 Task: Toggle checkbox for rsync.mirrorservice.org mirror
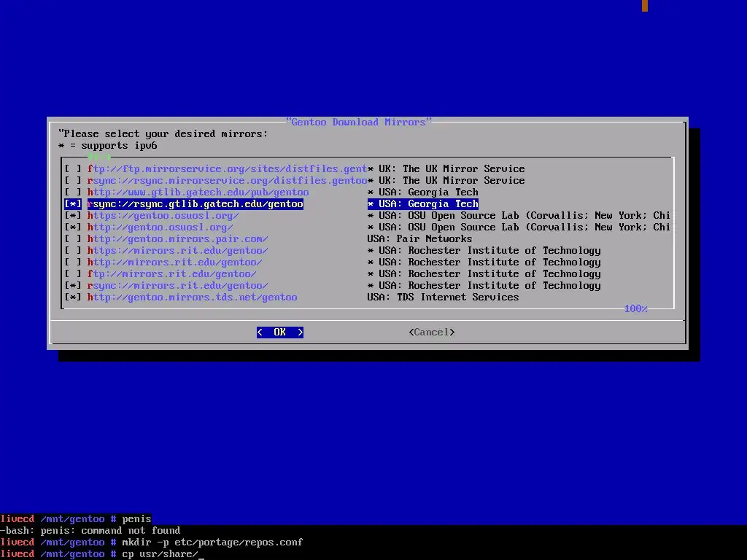coord(73,181)
